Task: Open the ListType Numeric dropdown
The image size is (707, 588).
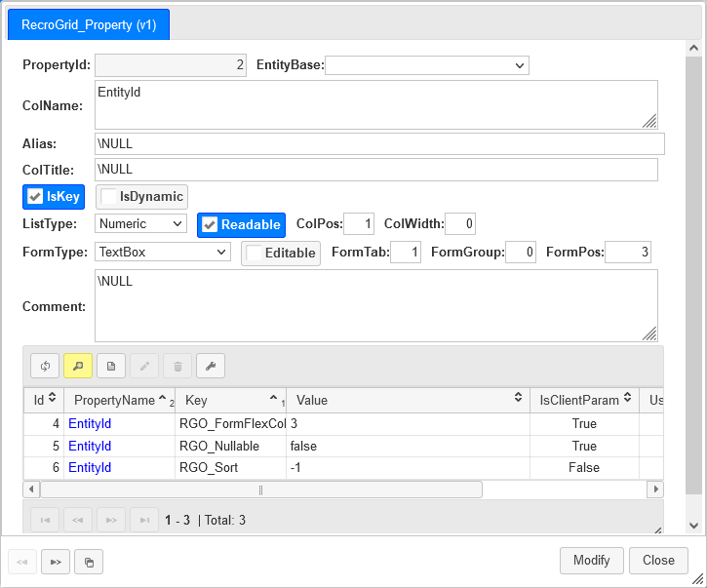Action: (x=140, y=223)
